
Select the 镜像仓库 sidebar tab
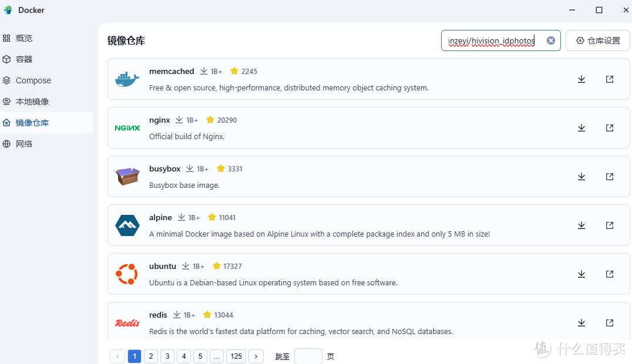click(x=32, y=122)
